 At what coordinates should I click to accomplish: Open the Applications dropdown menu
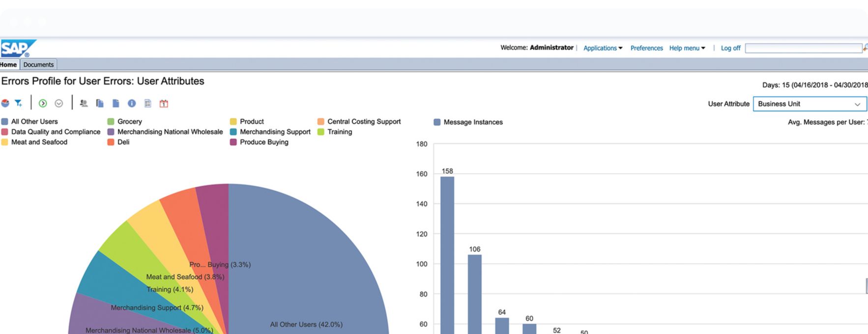pos(603,48)
